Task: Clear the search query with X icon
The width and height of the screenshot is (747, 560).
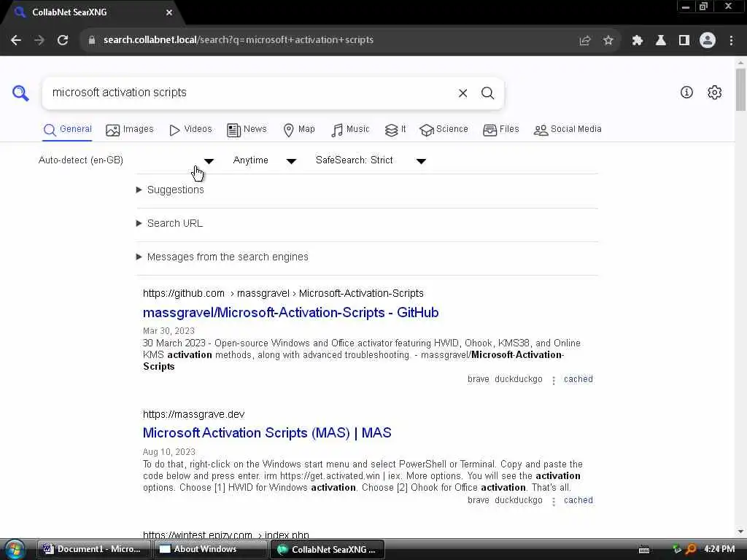Action: pyautogui.click(x=462, y=93)
